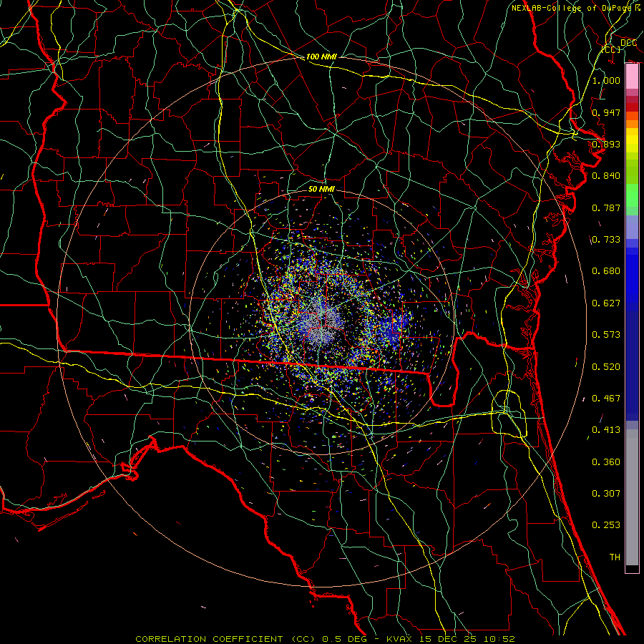The width and height of the screenshot is (644, 644).
Task: Click the radar site center of the echoes
Action: click(x=321, y=322)
